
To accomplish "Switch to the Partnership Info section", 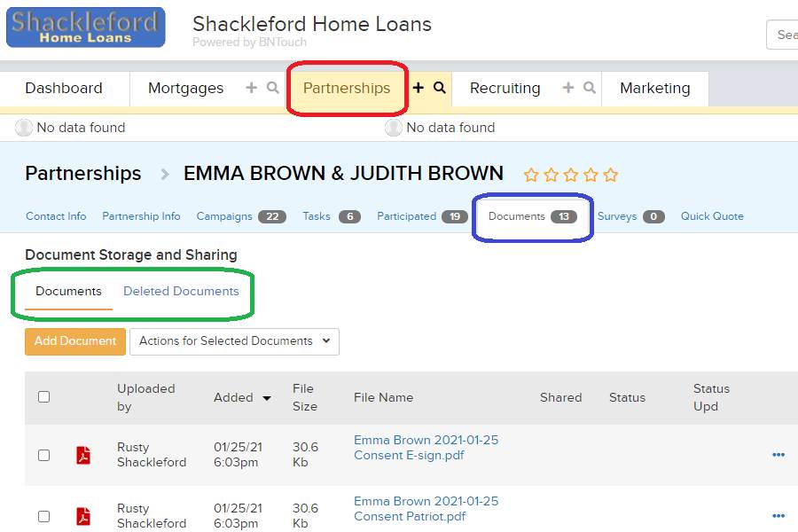I will (141, 216).
